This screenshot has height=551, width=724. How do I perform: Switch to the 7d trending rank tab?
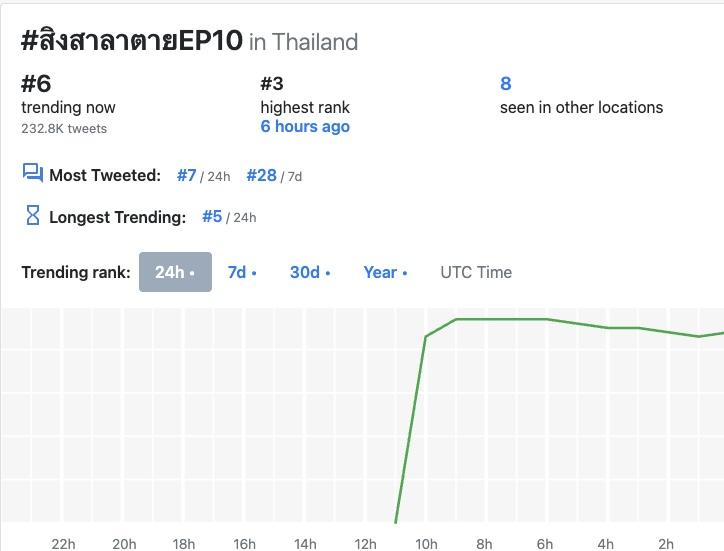pyautogui.click(x=242, y=272)
